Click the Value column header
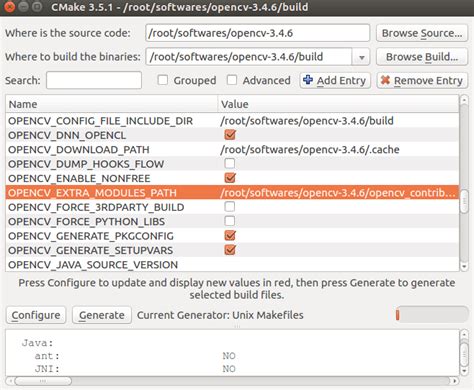Image resolution: width=474 pixels, height=390 pixels. [338, 104]
